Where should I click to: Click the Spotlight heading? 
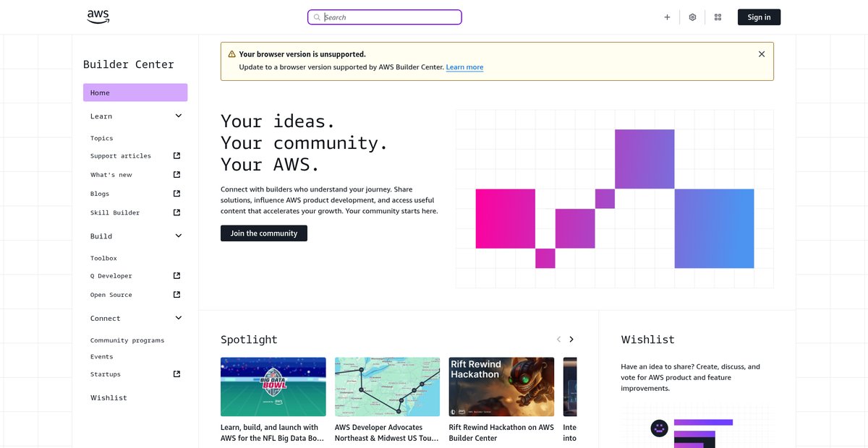[249, 340]
